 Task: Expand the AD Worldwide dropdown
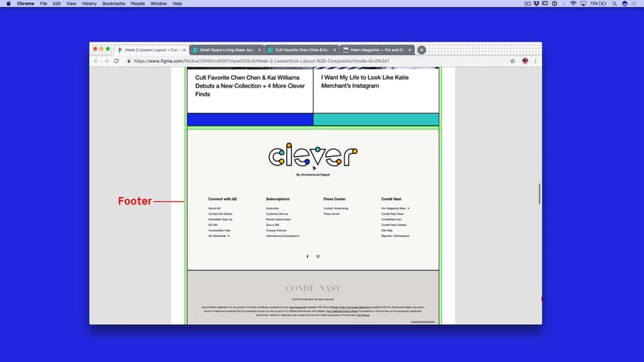219,235
